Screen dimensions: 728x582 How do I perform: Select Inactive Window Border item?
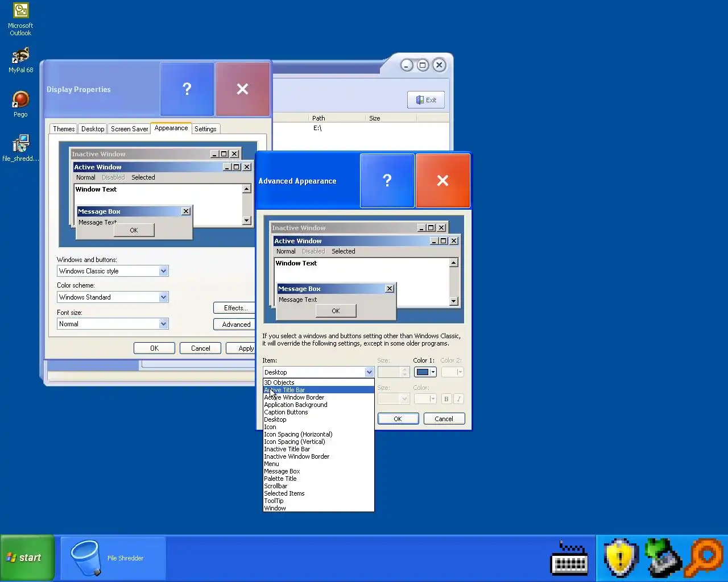tap(318, 456)
